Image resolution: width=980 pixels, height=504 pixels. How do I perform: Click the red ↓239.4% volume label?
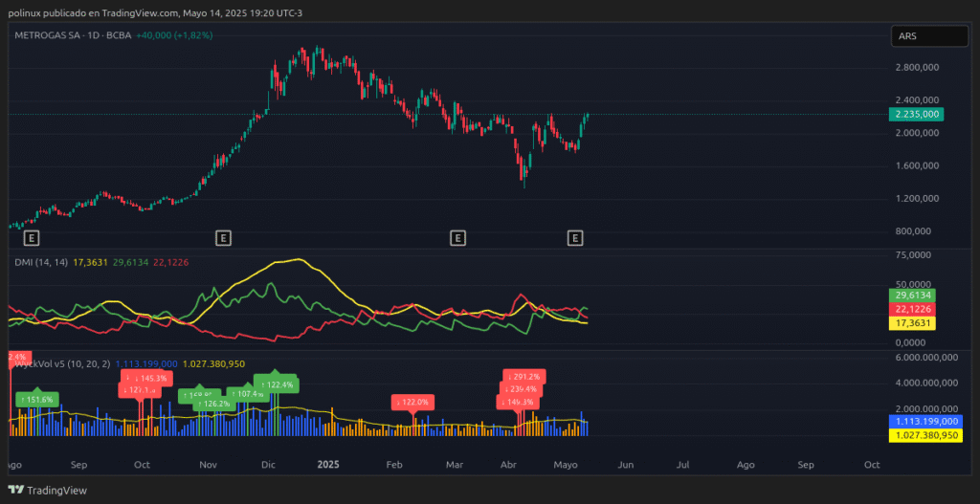click(522, 389)
